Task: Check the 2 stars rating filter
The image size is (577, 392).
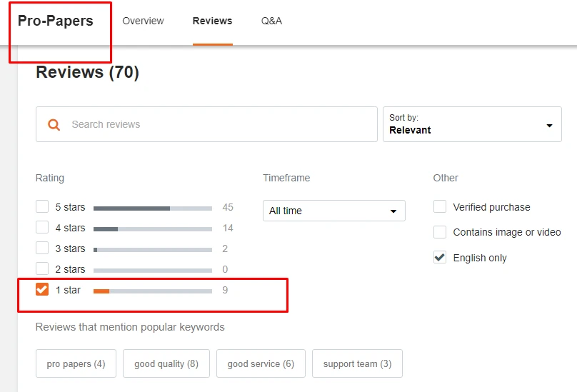Action: pos(42,269)
